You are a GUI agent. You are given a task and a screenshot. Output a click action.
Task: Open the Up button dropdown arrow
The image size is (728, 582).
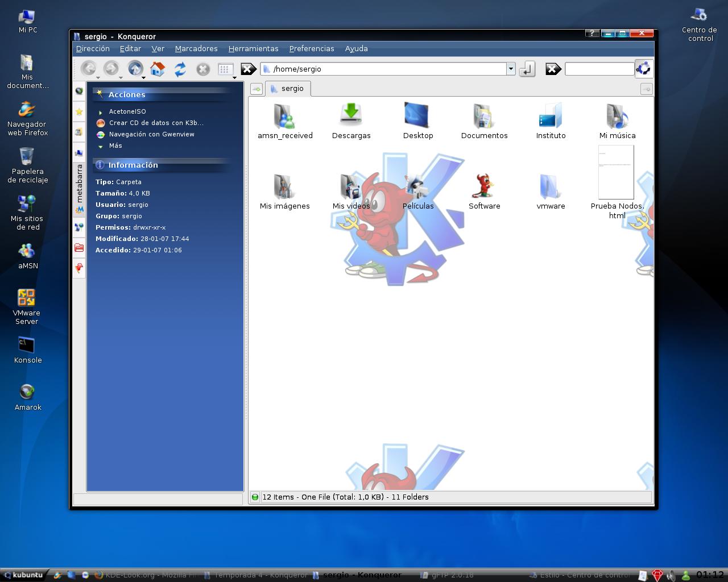pyautogui.click(x=144, y=77)
